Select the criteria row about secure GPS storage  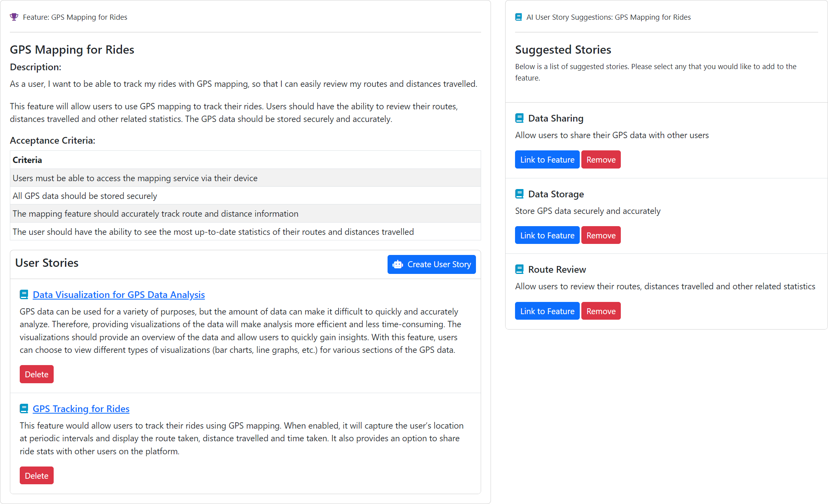(245, 195)
